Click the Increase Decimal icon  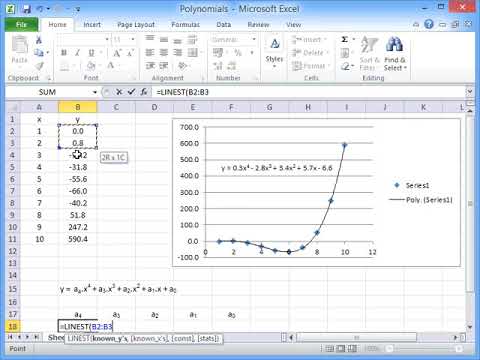click(x=218, y=66)
